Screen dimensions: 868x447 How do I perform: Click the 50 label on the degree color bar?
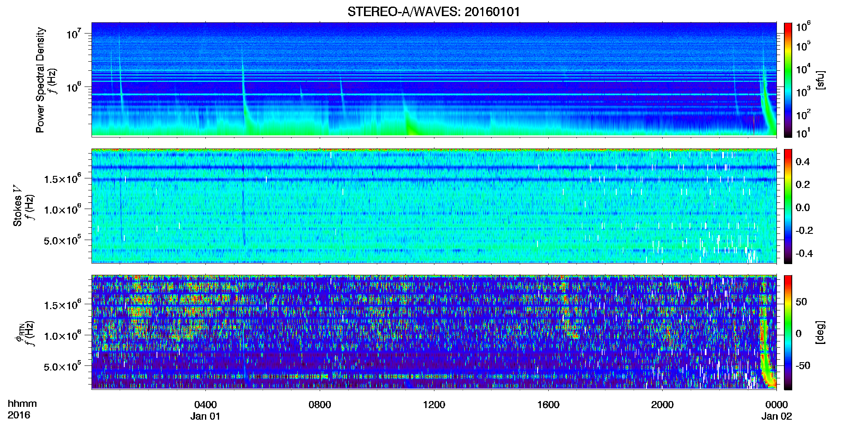[801, 302]
